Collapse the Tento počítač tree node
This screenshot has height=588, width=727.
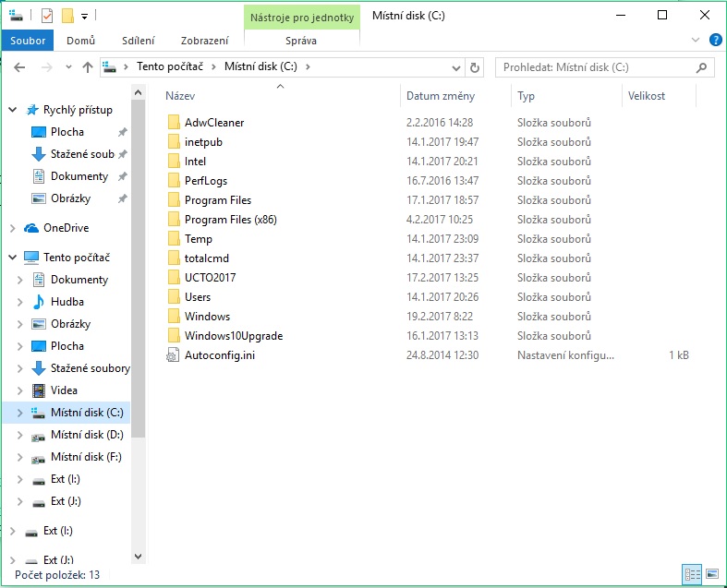coord(13,258)
